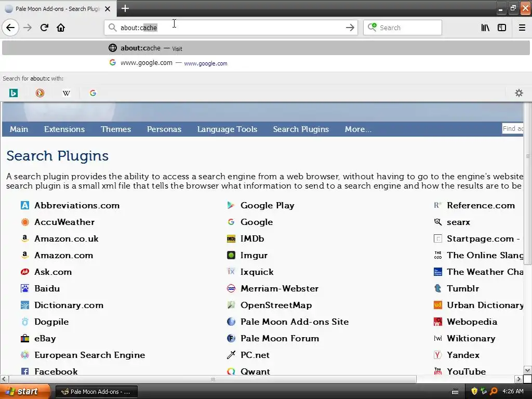
Task: Open the Windows start button
Action: (x=25, y=391)
